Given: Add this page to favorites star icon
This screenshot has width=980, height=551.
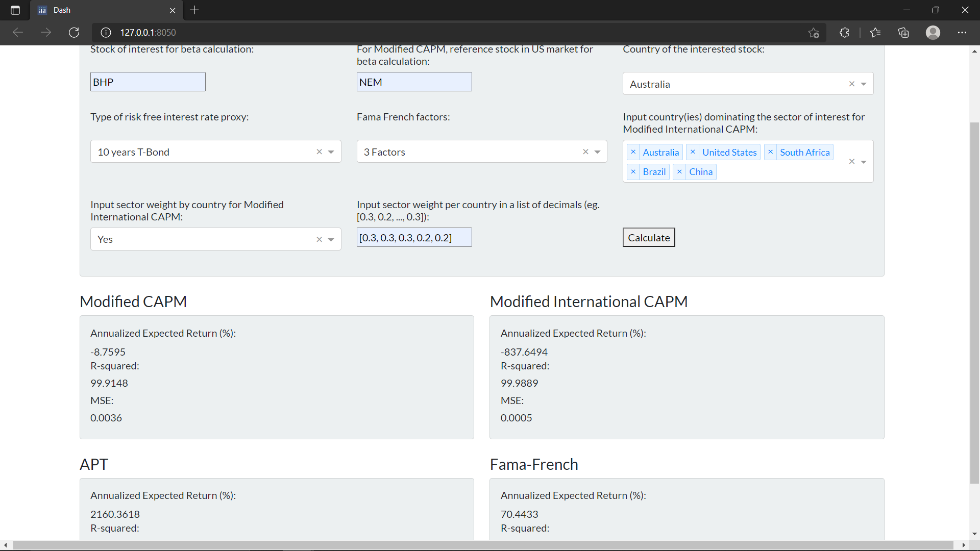Looking at the screenshot, I should (x=814, y=33).
